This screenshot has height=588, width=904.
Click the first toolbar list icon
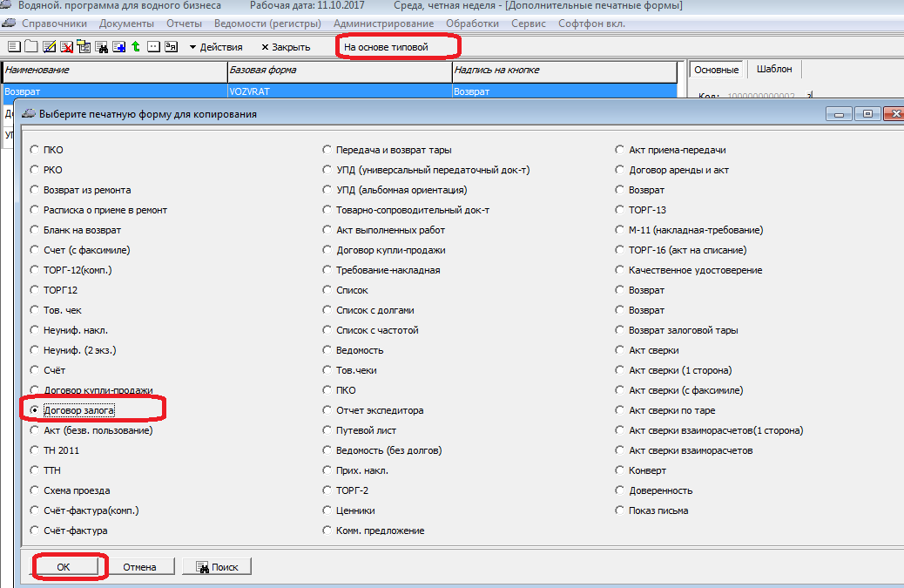point(15,46)
